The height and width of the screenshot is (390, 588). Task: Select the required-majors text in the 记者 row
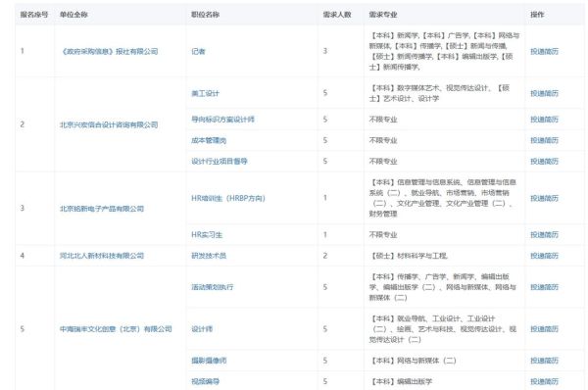point(444,51)
